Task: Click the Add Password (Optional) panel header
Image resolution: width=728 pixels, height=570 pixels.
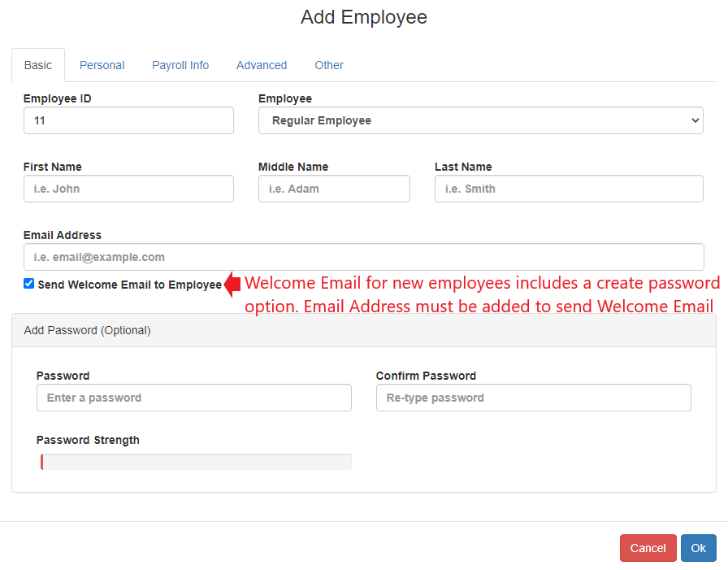Action: click(363, 330)
